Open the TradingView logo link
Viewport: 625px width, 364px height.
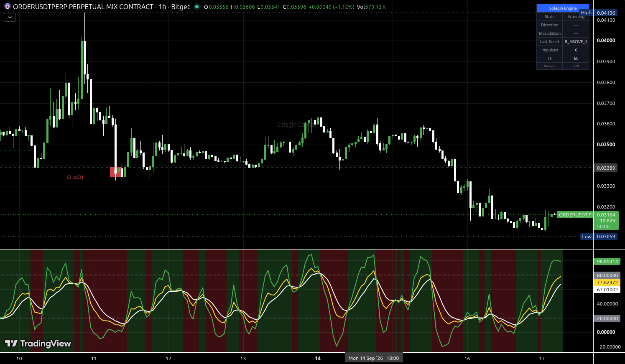point(38,344)
